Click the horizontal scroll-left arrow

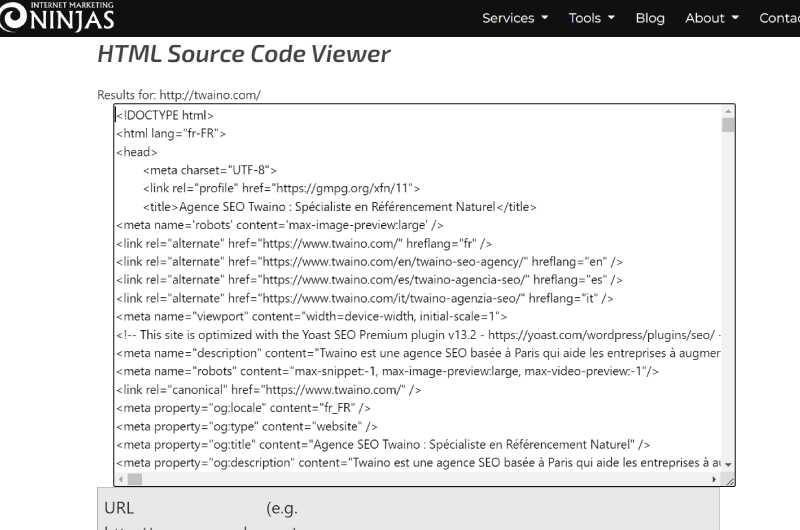click(x=120, y=479)
